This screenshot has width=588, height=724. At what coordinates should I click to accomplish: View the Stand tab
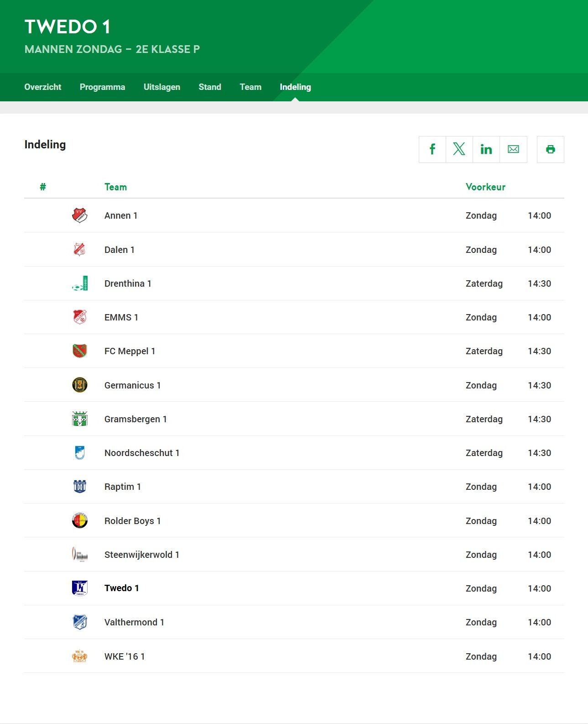point(210,87)
